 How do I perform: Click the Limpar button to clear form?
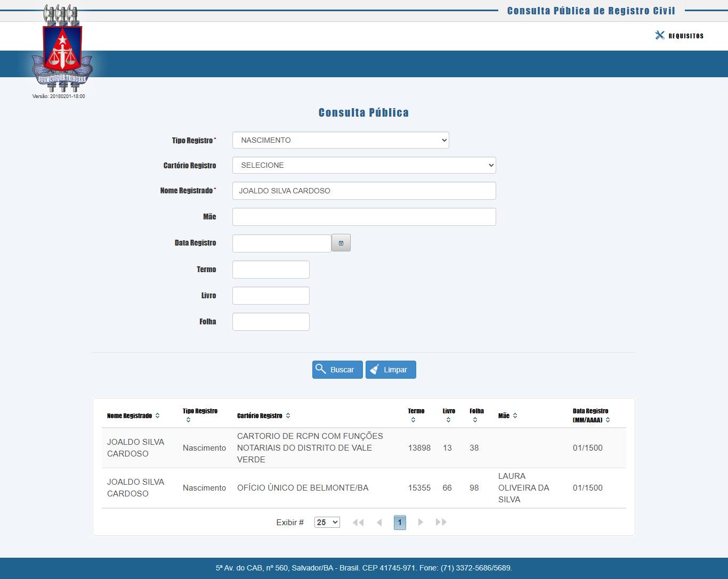coord(391,370)
